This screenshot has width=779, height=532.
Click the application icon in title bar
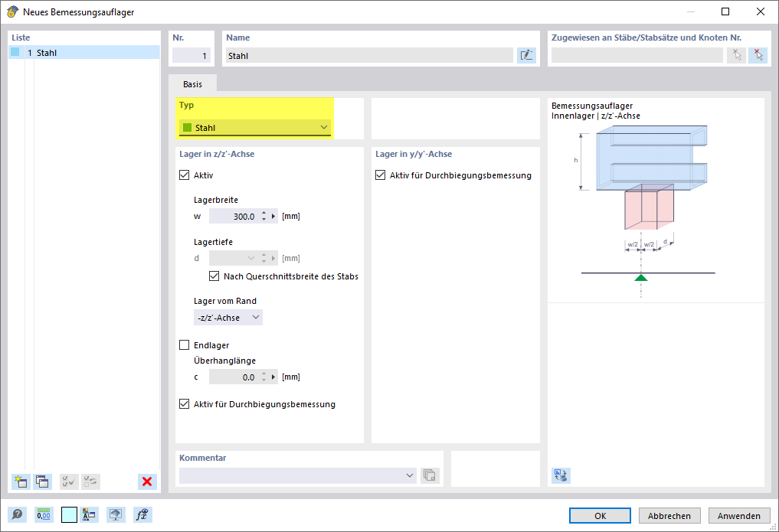point(12,11)
